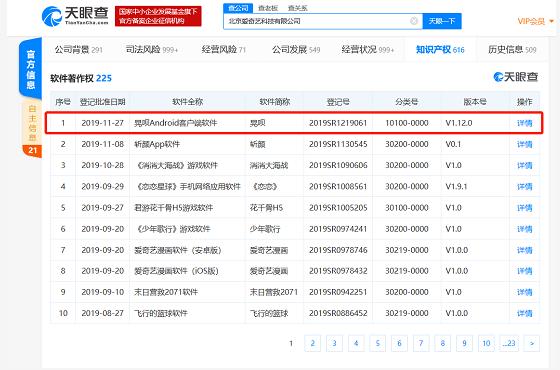This screenshot has width=560, height=370.
Task: Clear the search box with the X icon
Action: click(x=414, y=21)
